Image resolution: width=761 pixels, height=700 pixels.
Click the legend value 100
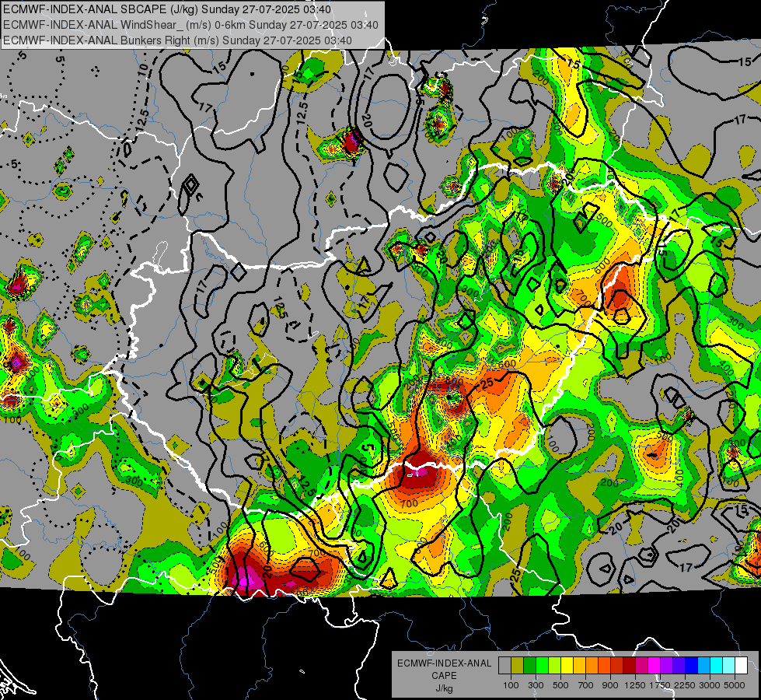[x=511, y=685]
